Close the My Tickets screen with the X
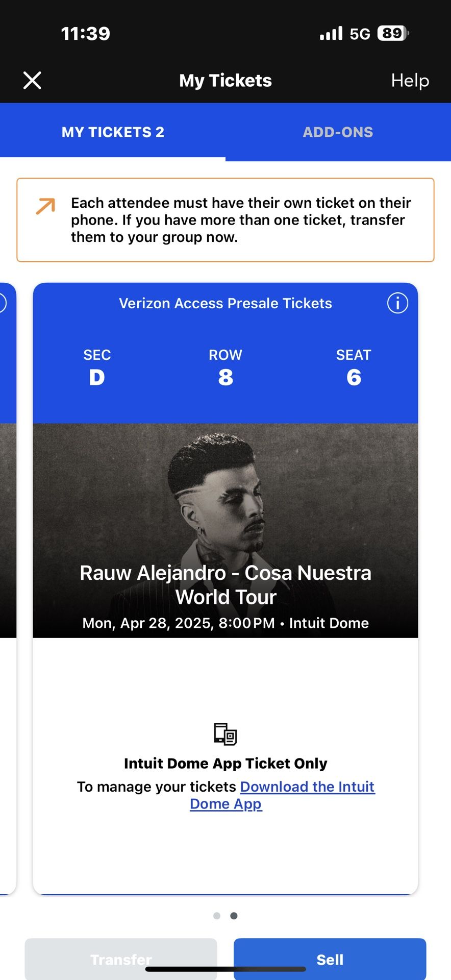Viewport: 451px width, 980px height. pos(32,80)
